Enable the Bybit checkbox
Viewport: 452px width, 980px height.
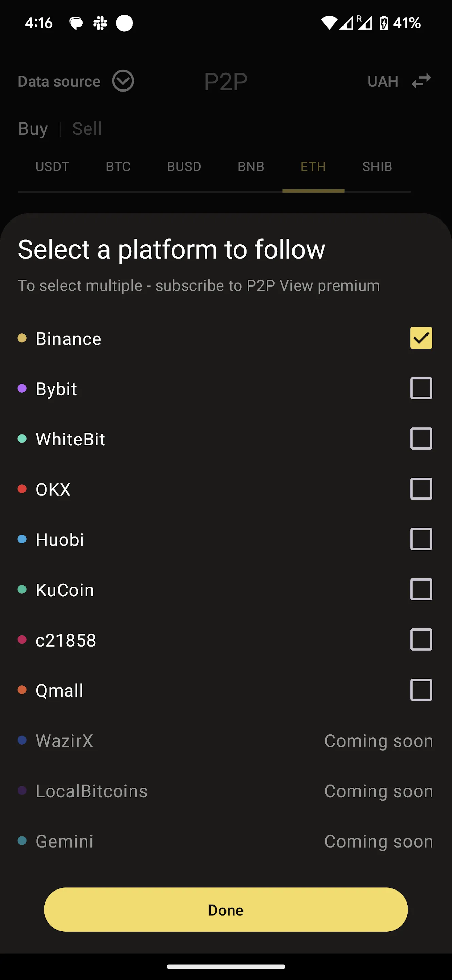pos(421,388)
